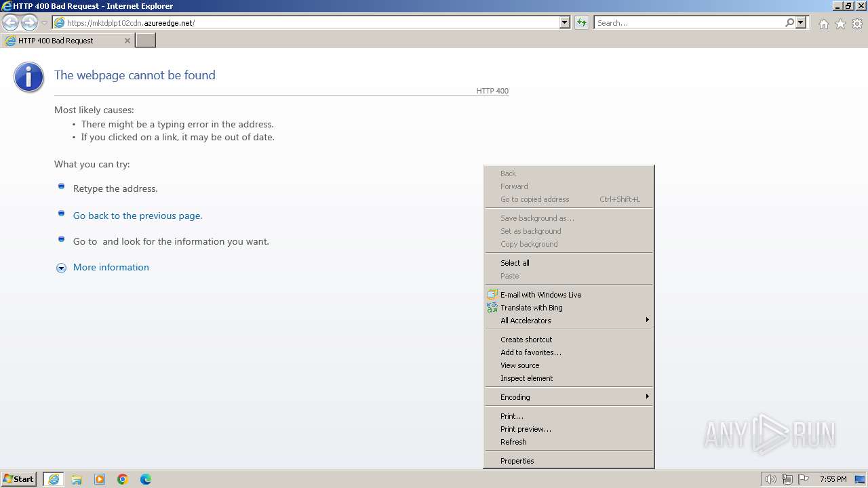Click 'The webpage cannot be found' heading
The image size is (868, 488).
pos(135,75)
